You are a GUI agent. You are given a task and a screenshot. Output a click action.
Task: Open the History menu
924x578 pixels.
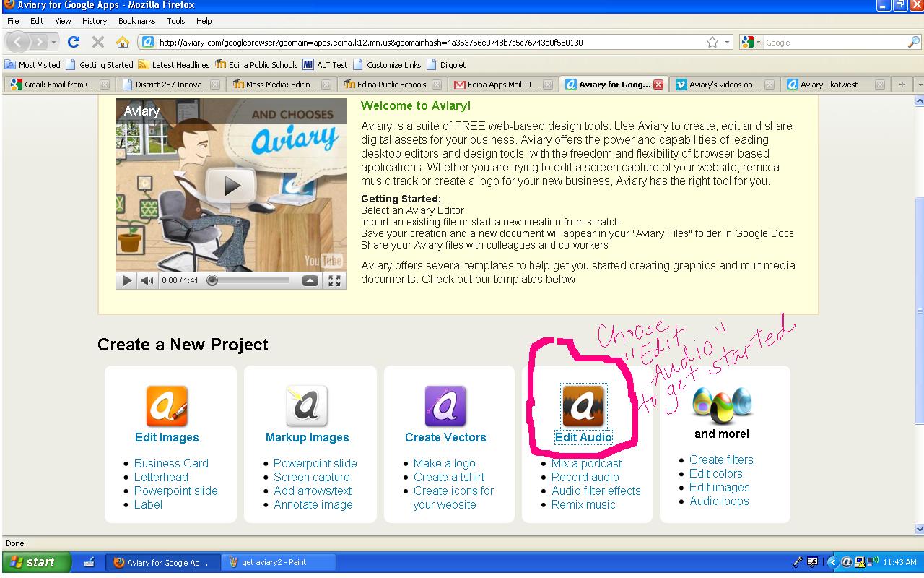tap(95, 21)
